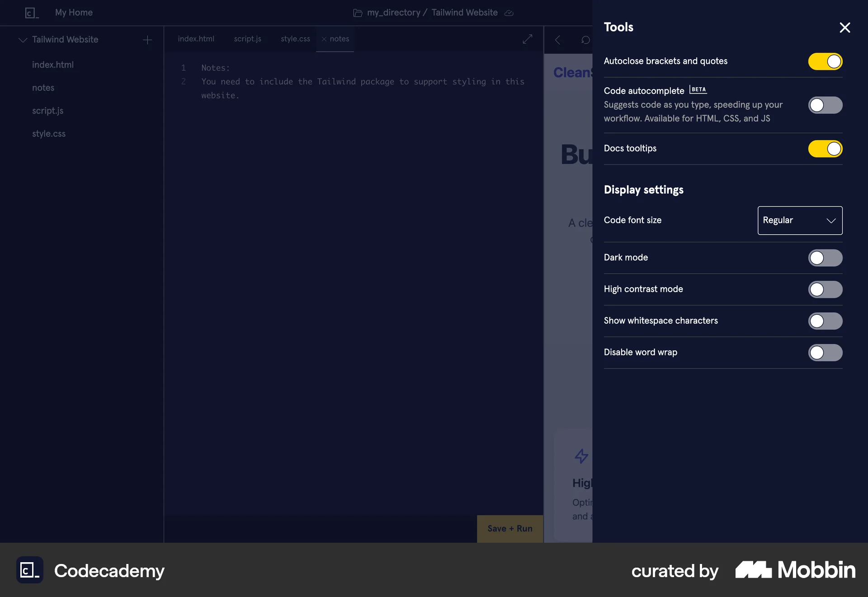Close the notes tab with its x icon

click(x=324, y=39)
